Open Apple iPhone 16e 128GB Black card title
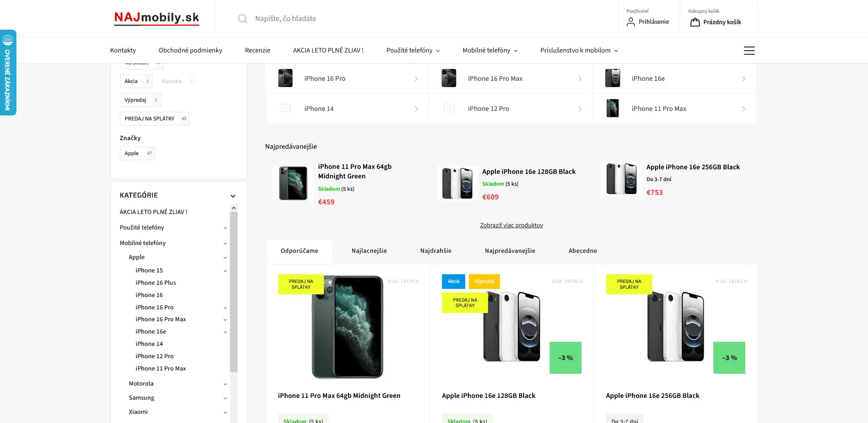Image resolution: width=868 pixels, height=423 pixels. (489, 396)
